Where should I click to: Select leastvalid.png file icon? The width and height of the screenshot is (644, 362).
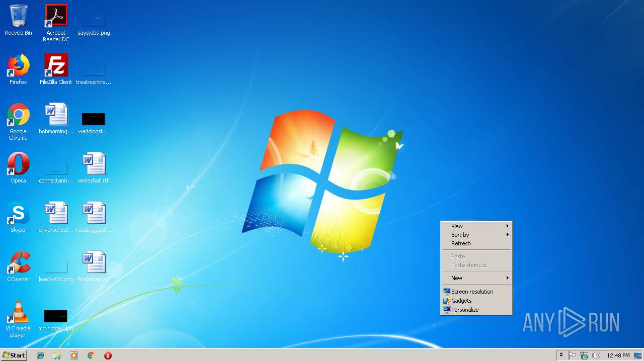click(56, 270)
